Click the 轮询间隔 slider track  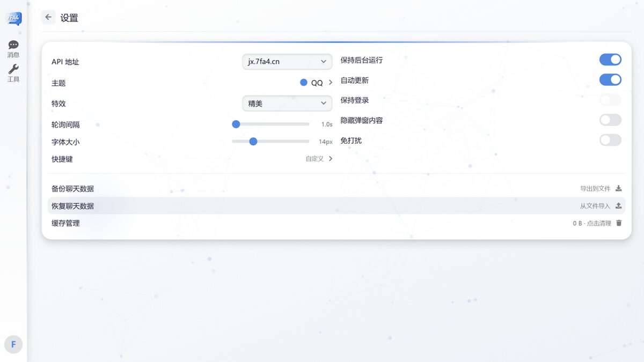pos(270,124)
